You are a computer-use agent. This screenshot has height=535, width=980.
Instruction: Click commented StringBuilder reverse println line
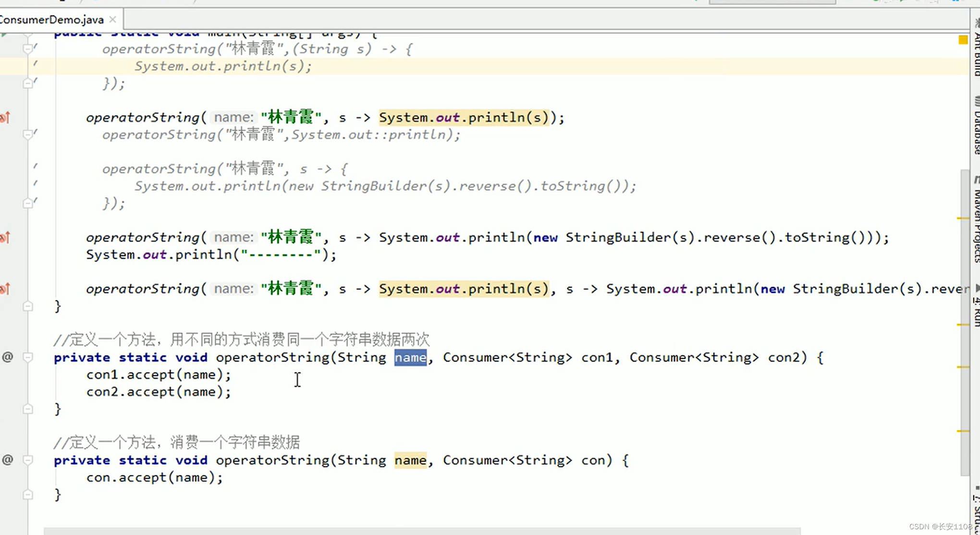[385, 186]
